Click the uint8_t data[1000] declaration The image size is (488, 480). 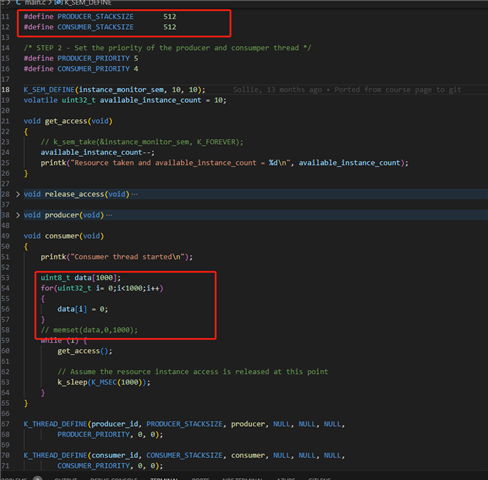[81, 278]
